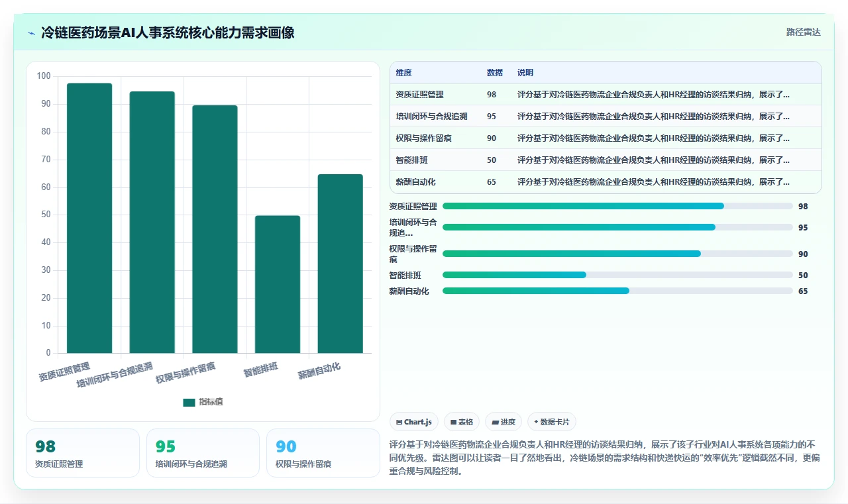The width and height of the screenshot is (848, 504).
Task: Click the 数据 column header
Action: pos(494,73)
